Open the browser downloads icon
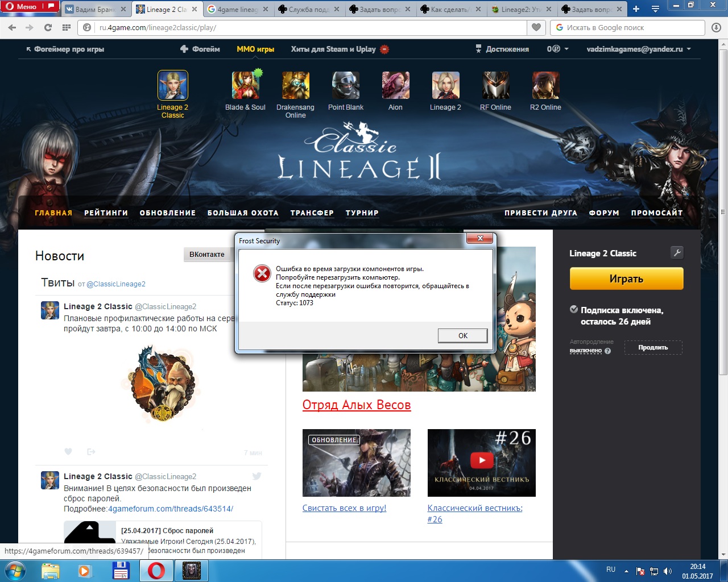 pos(717,27)
